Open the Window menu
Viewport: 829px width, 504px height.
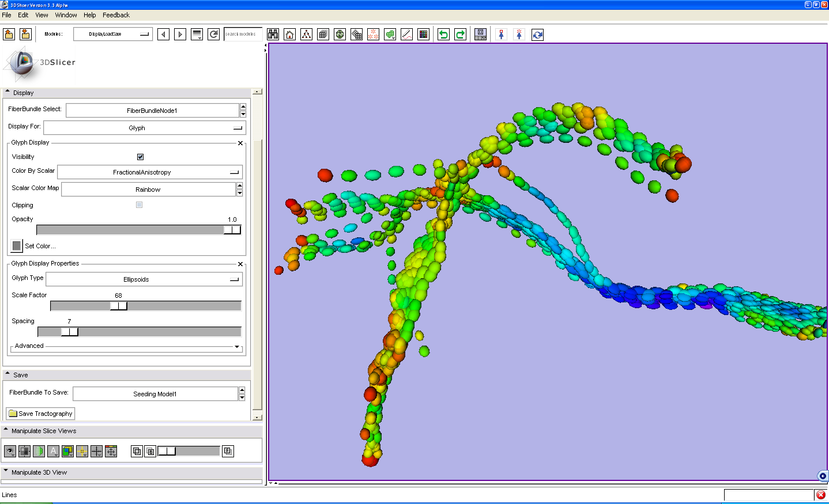click(x=66, y=15)
